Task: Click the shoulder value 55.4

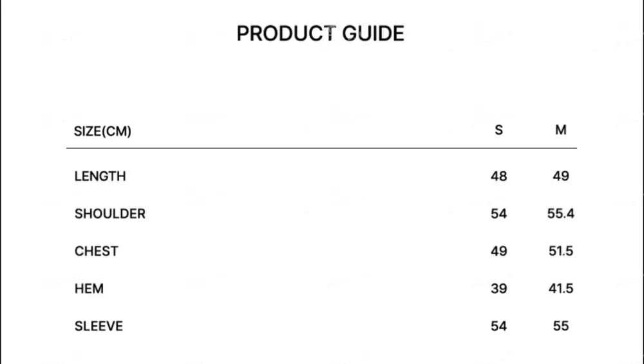Action: [561, 214]
